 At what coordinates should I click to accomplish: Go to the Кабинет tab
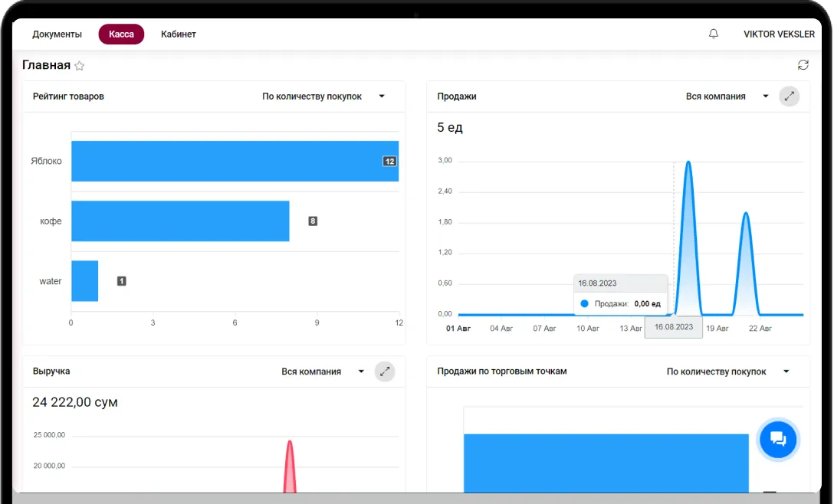[x=179, y=34]
